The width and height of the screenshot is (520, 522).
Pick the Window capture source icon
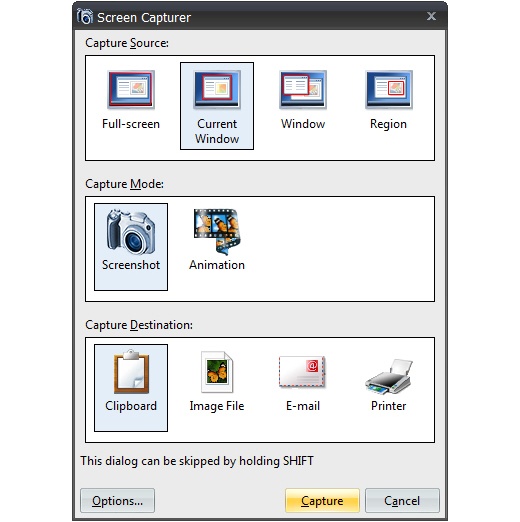tap(303, 89)
